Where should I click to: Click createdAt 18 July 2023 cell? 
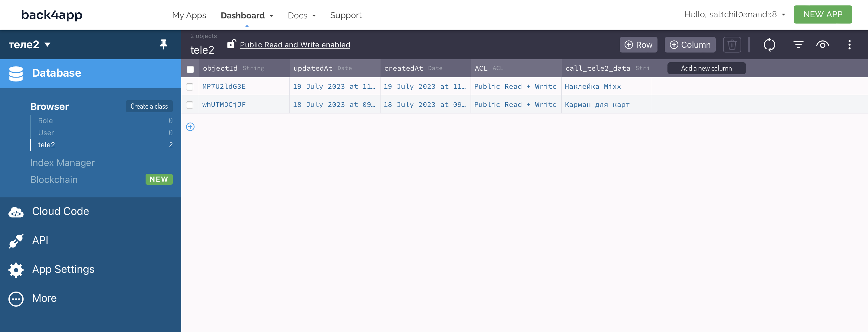pos(426,105)
